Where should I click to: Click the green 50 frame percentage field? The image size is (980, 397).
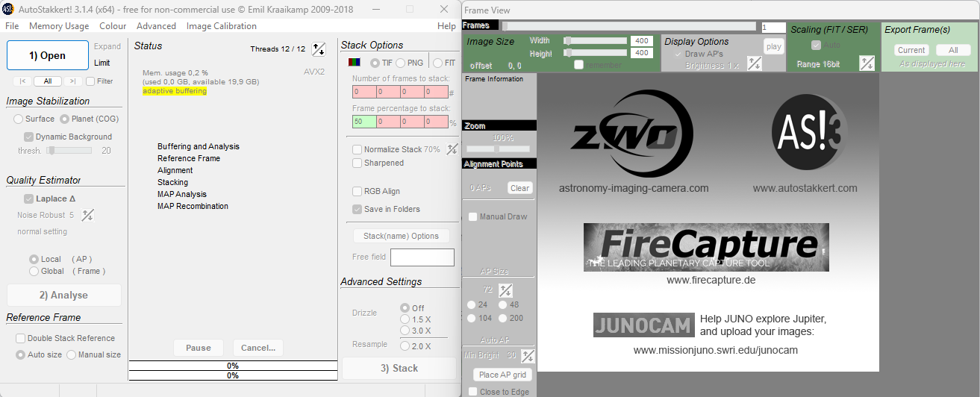[364, 122]
